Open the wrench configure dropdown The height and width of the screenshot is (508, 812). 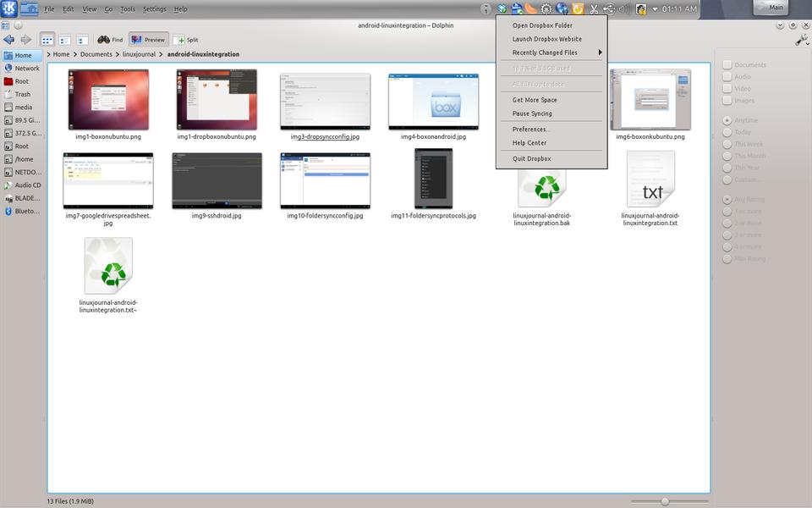coord(801,40)
